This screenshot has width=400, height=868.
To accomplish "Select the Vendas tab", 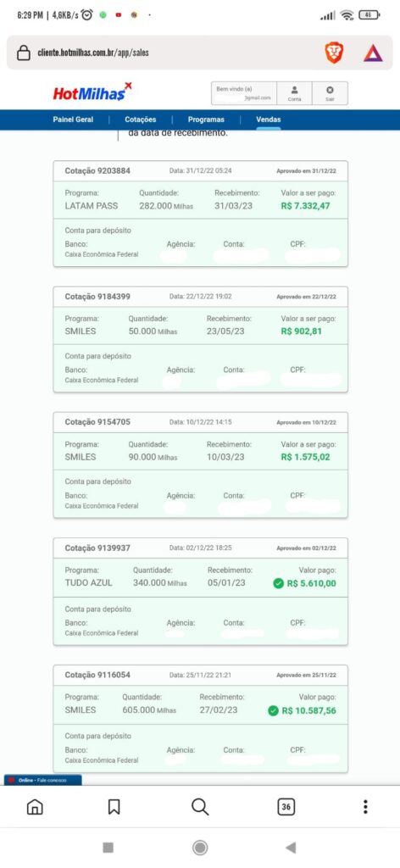I will (x=269, y=120).
